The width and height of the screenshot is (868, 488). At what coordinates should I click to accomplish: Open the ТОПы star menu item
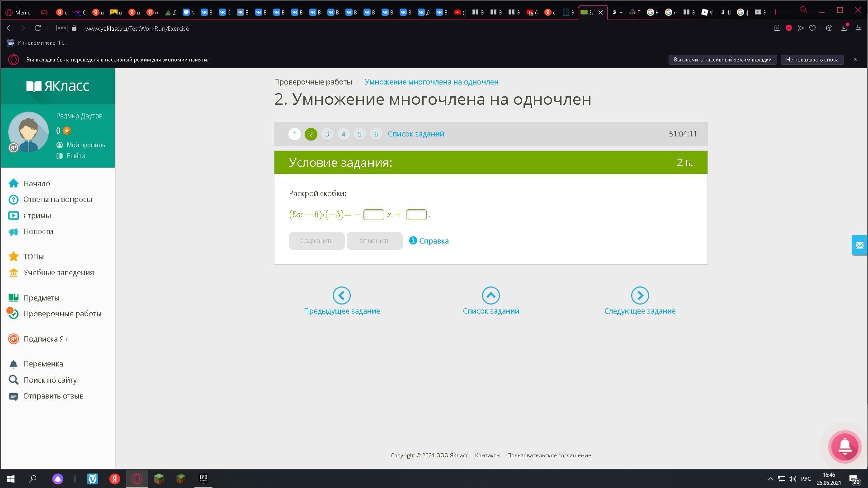click(x=33, y=257)
